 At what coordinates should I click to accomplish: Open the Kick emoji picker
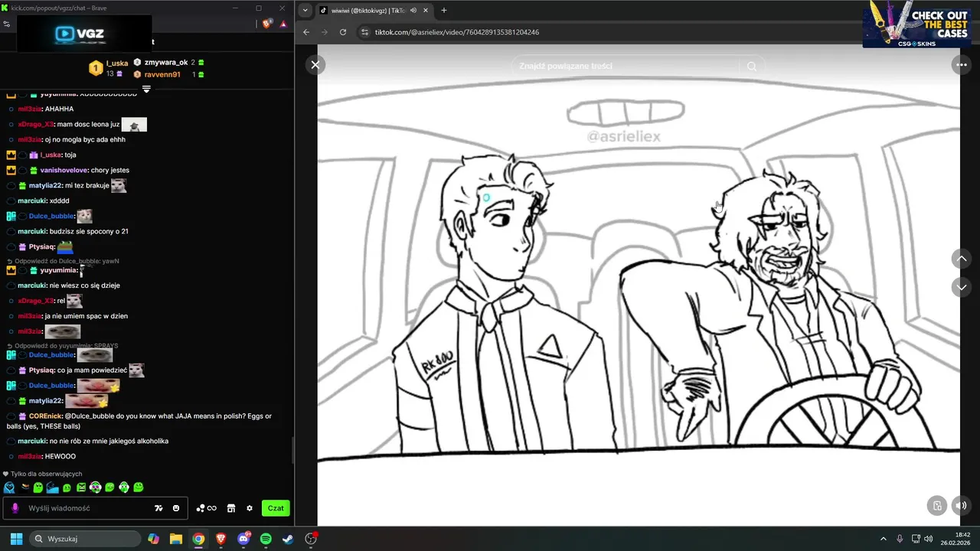click(176, 508)
